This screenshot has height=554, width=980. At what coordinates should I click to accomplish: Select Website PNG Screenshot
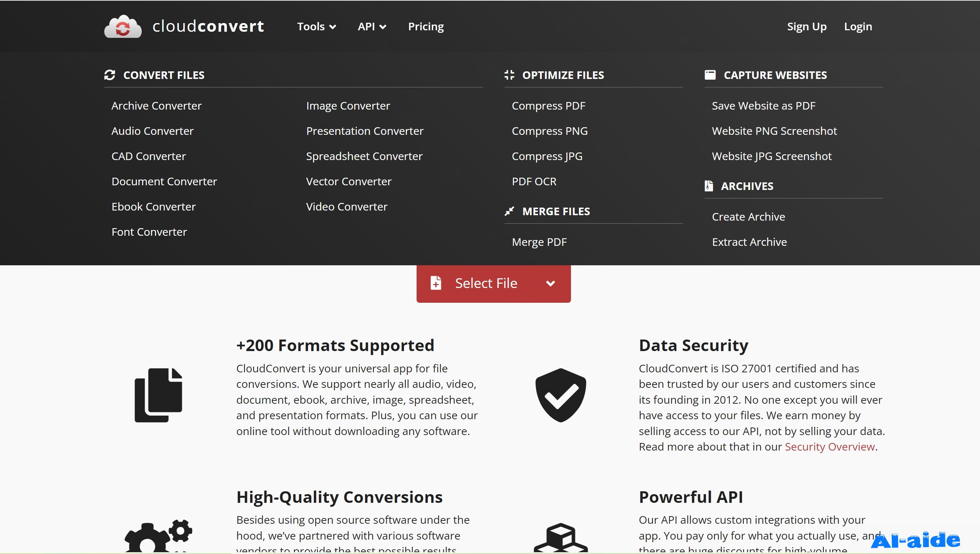pyautogui.click(x=774, y=131)
